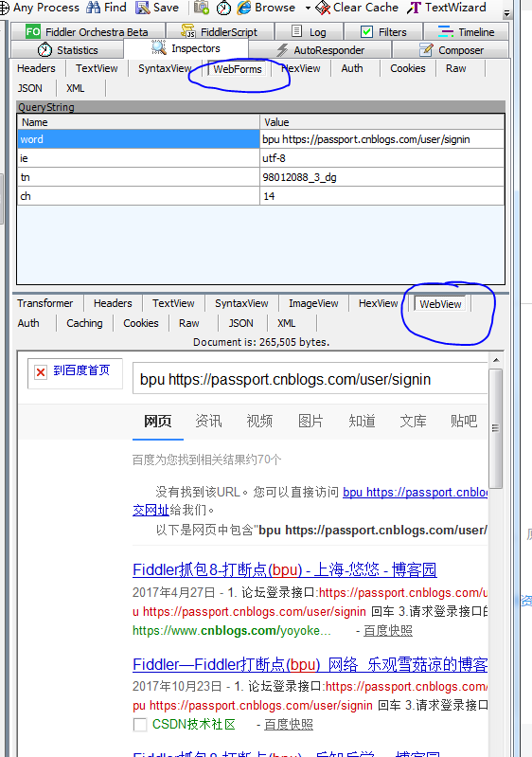The width and height of the screenshot is (532, 757).
Task: Select the 资讯 search category tab
Action: pos(208,421)
